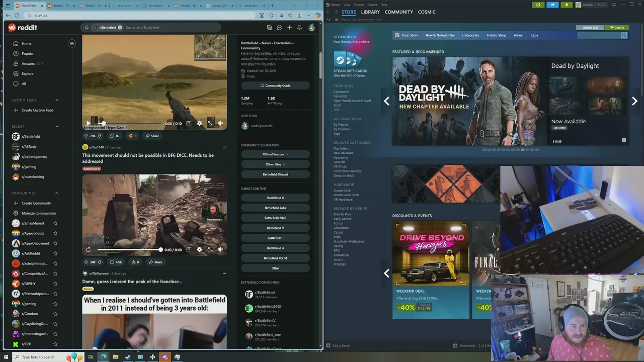The height and width of the screenshot is (362, 644).
Task: Favorite r/Kick with star
Action: tap(55, 344)
